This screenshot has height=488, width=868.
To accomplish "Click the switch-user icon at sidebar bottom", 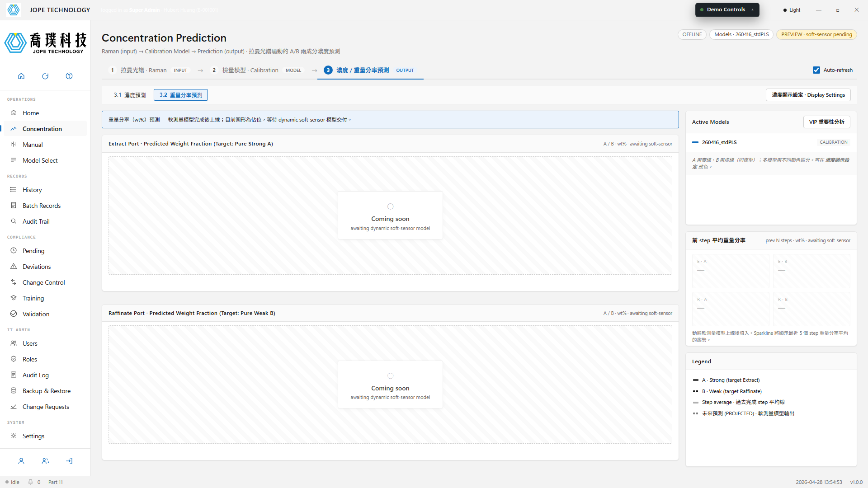I will (x=45, y=461).
